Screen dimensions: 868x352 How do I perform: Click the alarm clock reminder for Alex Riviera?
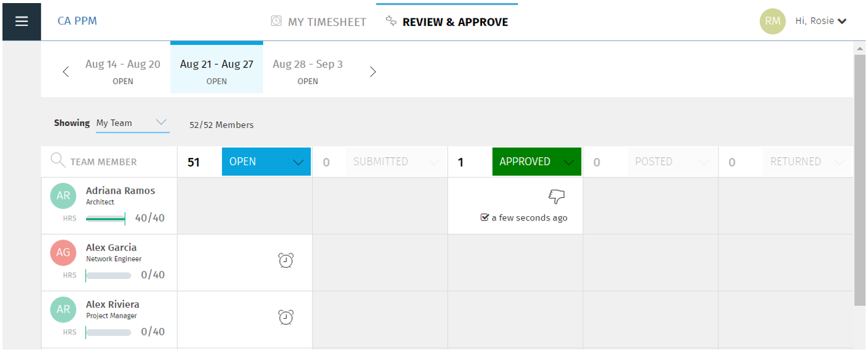point(286,317)
